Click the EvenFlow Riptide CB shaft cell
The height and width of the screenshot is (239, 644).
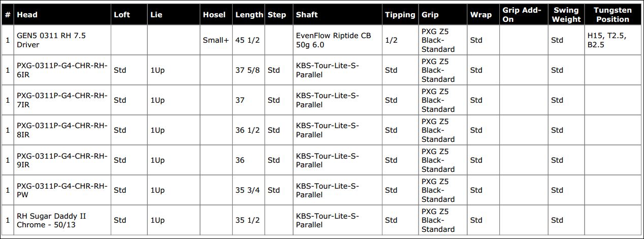[x=333, y=40]
